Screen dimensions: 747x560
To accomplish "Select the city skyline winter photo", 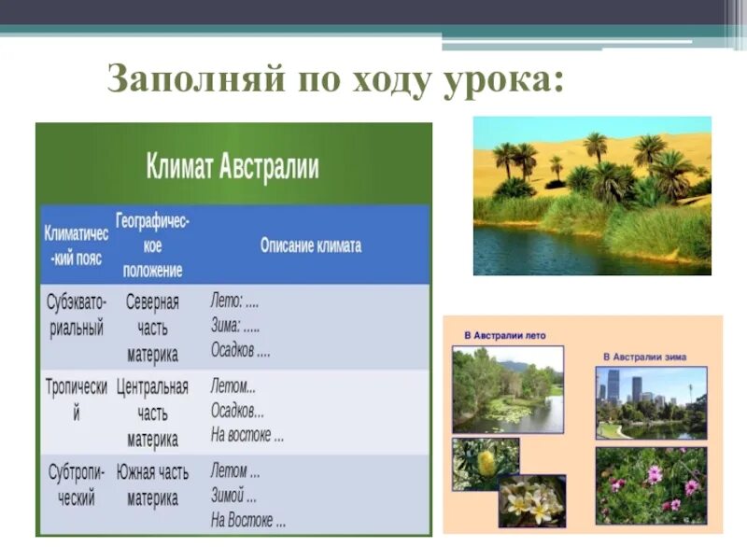I will pos(651,403).
